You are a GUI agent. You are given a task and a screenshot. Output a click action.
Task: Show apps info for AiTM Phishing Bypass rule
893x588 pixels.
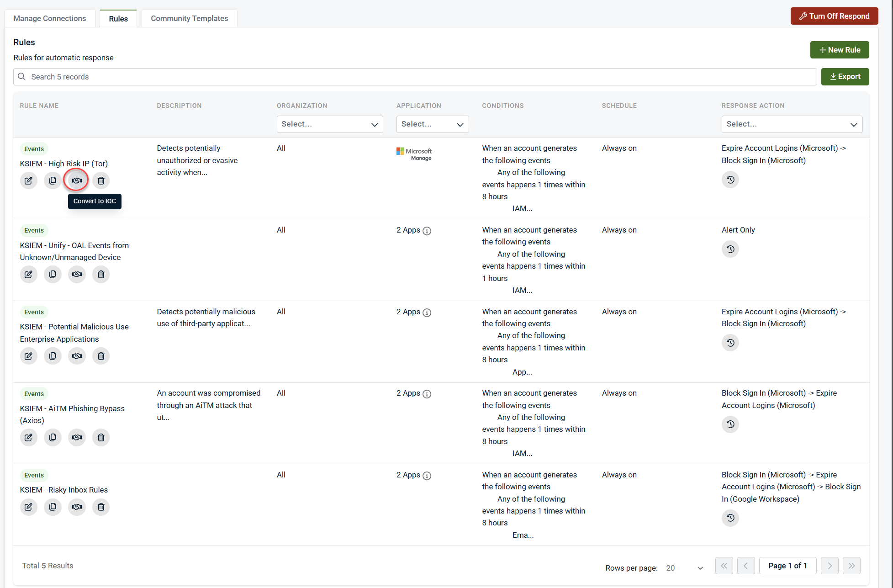click(427, 394)
